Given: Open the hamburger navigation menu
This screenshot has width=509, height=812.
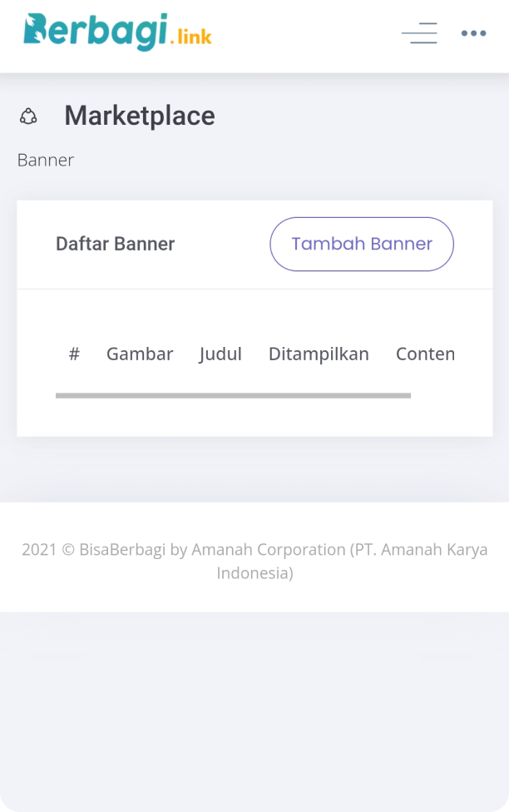Looking at the screenshot, I should click(419, 33).
